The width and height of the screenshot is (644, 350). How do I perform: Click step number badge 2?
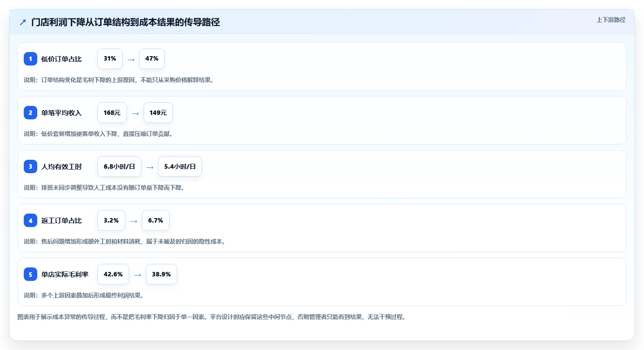31,113
